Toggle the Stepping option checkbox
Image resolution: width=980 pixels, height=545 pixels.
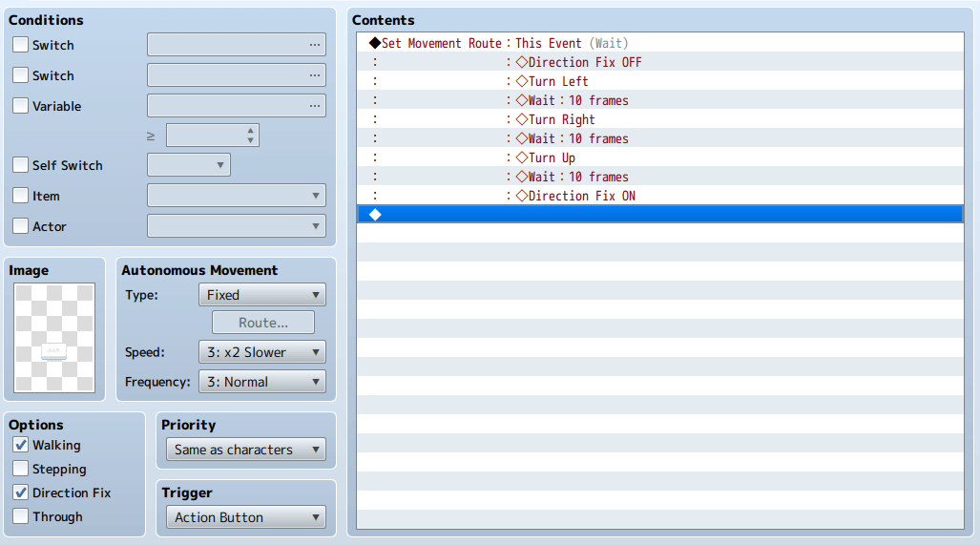[x=21, y=469]
